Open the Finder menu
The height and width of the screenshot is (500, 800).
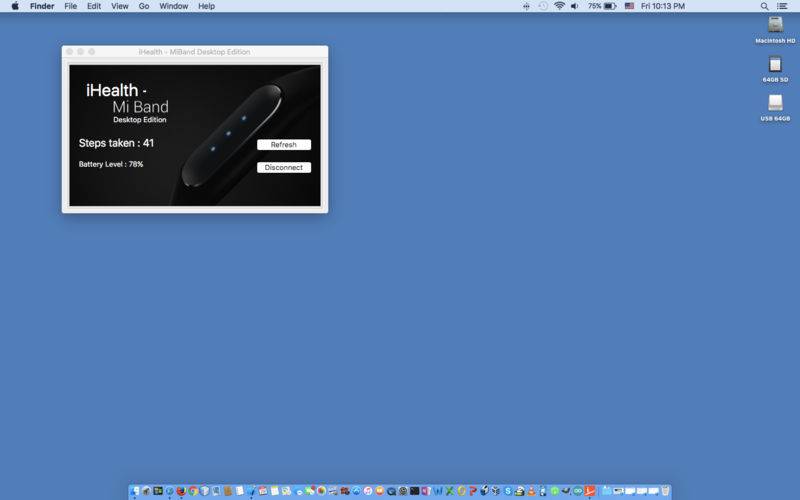pos(42,6)
